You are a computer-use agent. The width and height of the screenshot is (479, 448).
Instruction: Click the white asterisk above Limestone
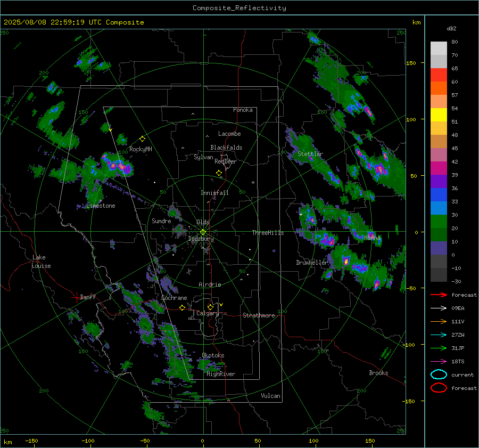101,201
